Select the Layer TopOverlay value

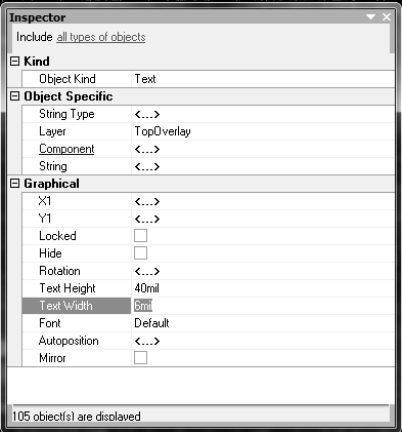[x=263, y=131]
